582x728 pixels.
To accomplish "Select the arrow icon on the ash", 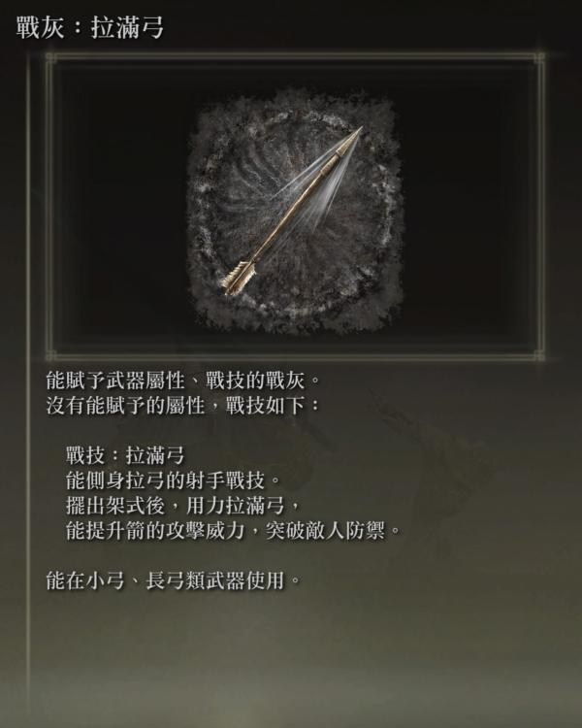I will pyautogui.click(x=292, y=211).
